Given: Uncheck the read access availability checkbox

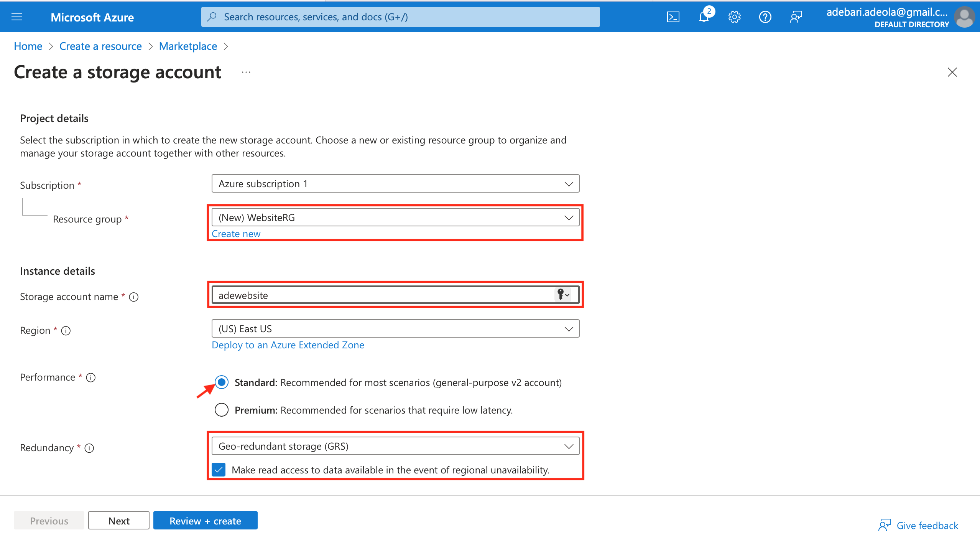Looking at the screenshot, I should (x=219, y=470).
